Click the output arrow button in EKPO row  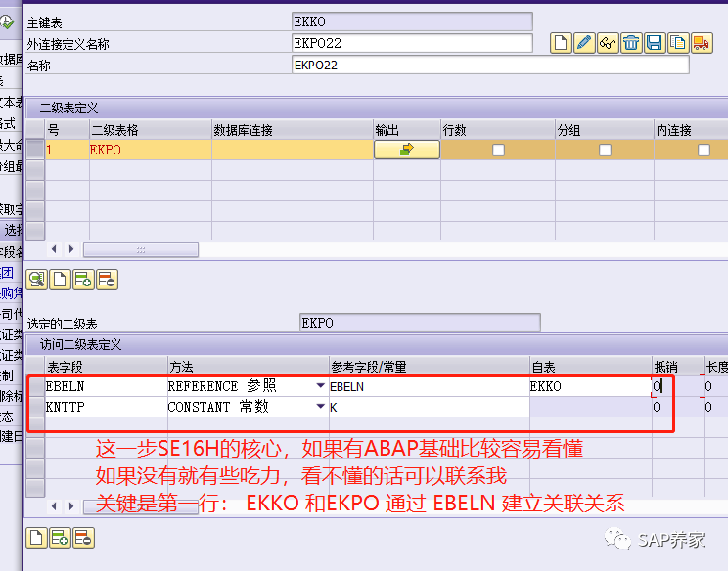pyautogui.click(x=407, y=150)
